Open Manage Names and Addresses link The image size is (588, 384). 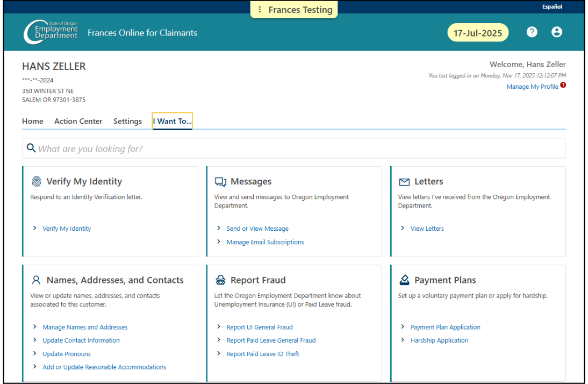(x=85, y=328)
